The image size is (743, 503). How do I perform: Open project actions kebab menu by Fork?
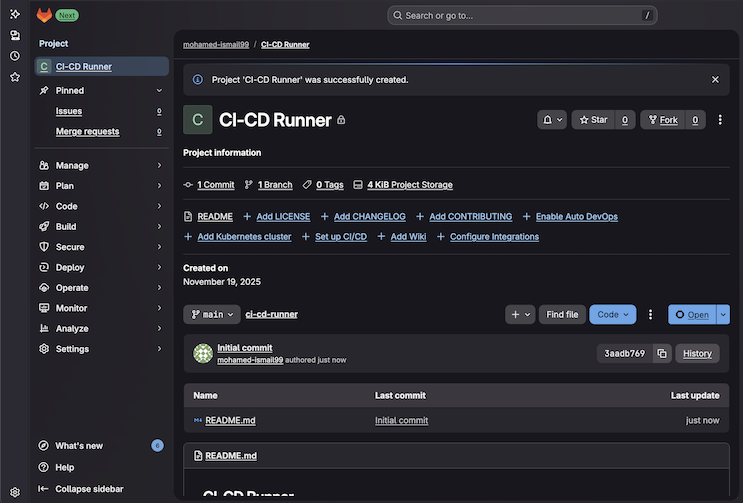(720, 120)
